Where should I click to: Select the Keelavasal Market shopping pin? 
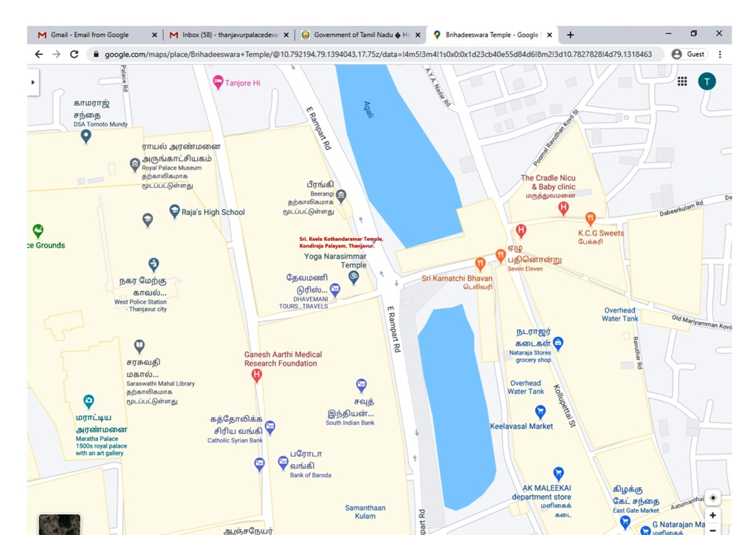click(540, 412)
